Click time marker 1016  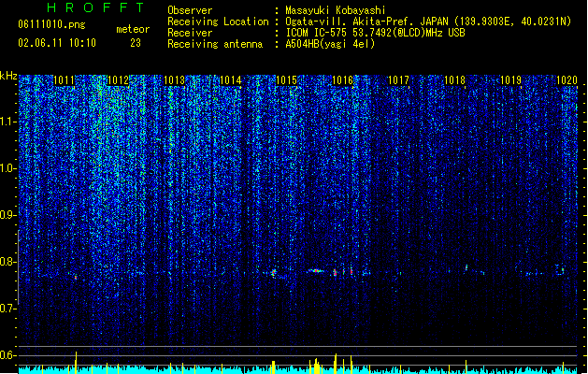click(x=343, y=80)
